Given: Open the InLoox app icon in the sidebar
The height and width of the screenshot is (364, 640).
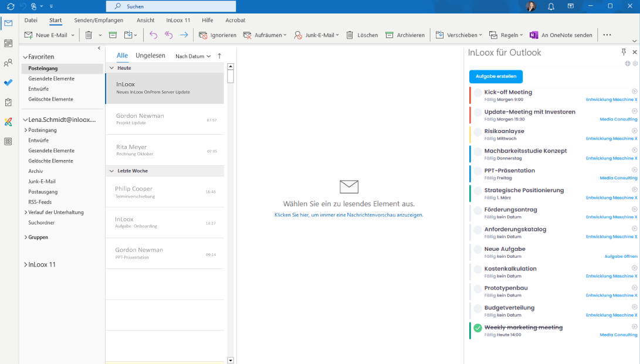Looking at the screenshot, I should tap(8, 122).
